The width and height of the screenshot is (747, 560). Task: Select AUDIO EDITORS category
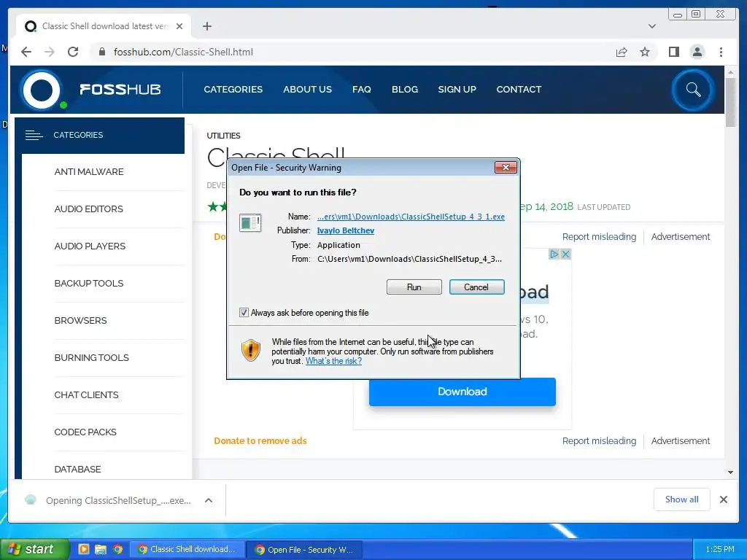88,209
